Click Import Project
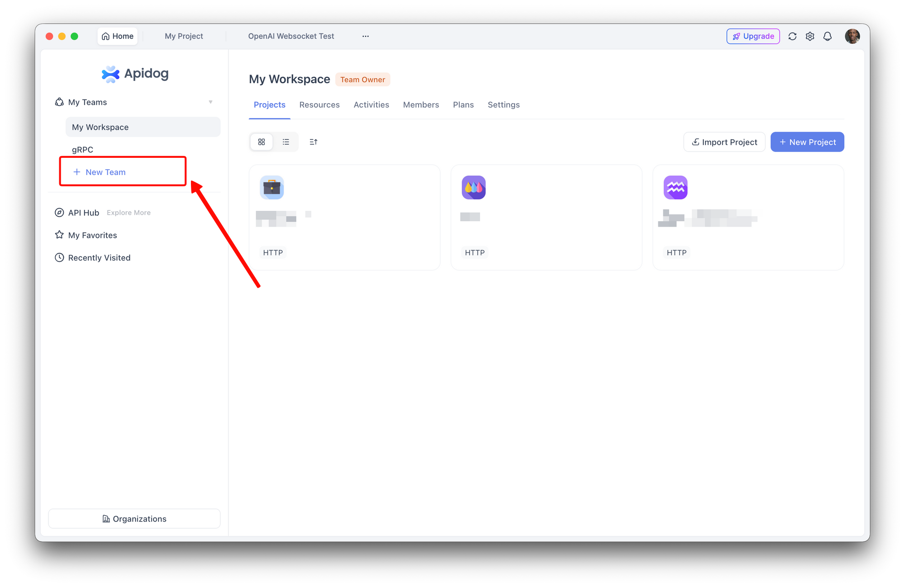The image size is (905, 588). [724, 142]
